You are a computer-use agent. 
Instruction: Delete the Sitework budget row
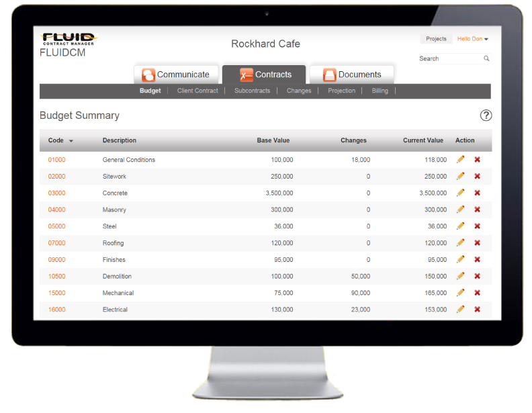pyautogui.click(x=477, y=176)
